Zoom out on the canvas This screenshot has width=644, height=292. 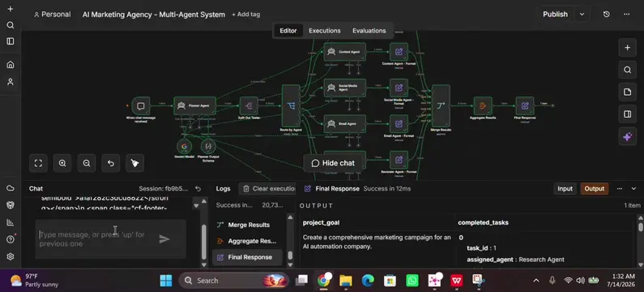click(87, 163)
